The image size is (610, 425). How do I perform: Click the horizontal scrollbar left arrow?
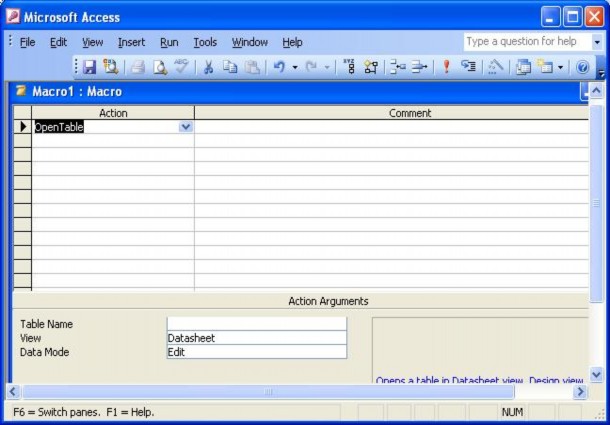tap(13, 391)
